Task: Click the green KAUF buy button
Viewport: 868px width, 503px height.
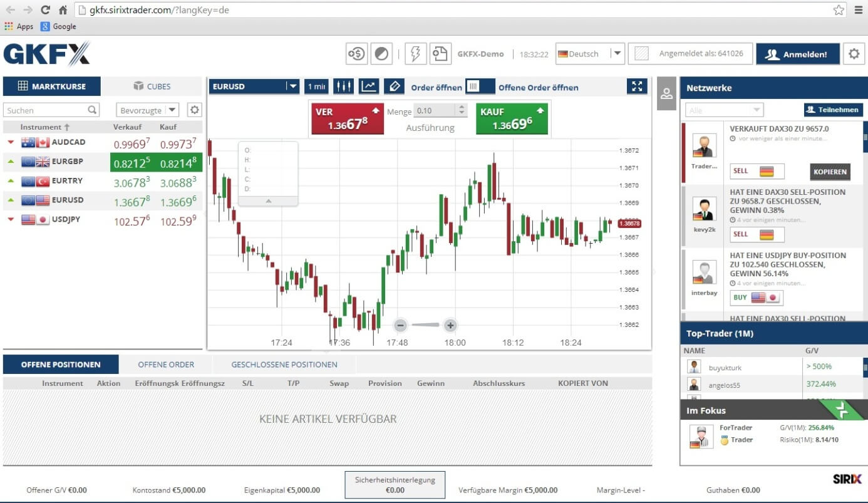Action: (x=512, y=118)
